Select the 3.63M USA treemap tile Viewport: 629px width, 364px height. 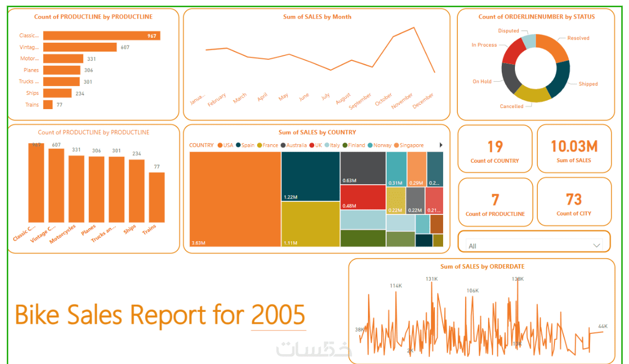(x=235, y=199)
